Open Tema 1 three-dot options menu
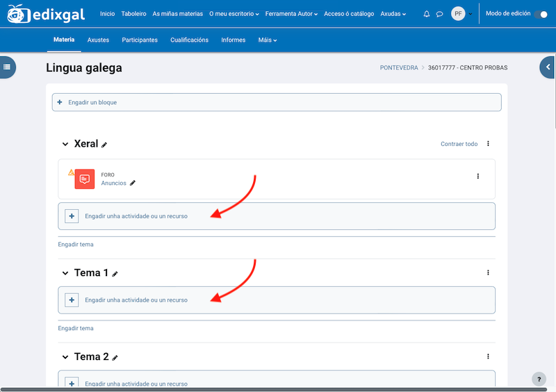 click(488, 272)
